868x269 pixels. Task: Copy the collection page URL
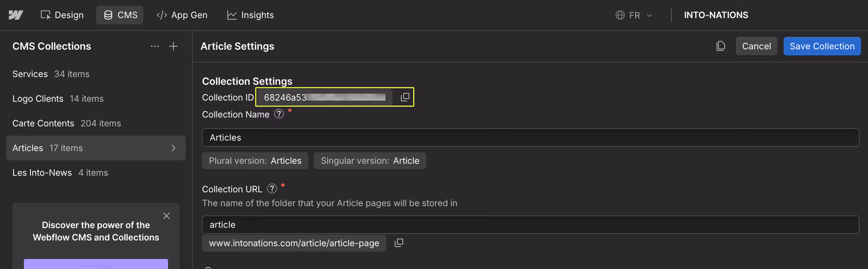pyautogui.click(x=399, y=243)
